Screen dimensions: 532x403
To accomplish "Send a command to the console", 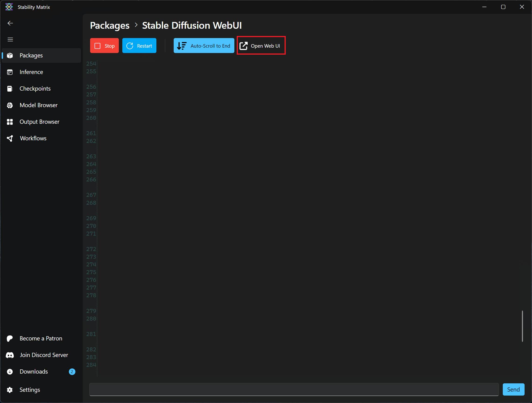I will coord(513,389).
